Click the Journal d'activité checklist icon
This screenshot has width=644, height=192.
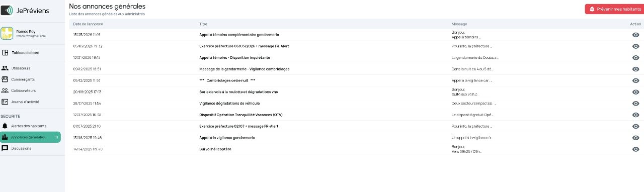(x=5, y=102)
